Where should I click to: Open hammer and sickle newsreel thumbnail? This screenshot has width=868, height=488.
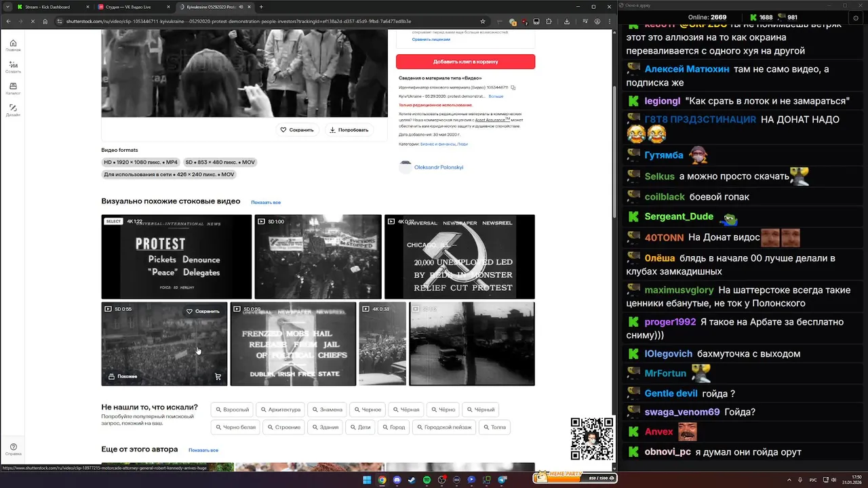(x=460, y=257)
